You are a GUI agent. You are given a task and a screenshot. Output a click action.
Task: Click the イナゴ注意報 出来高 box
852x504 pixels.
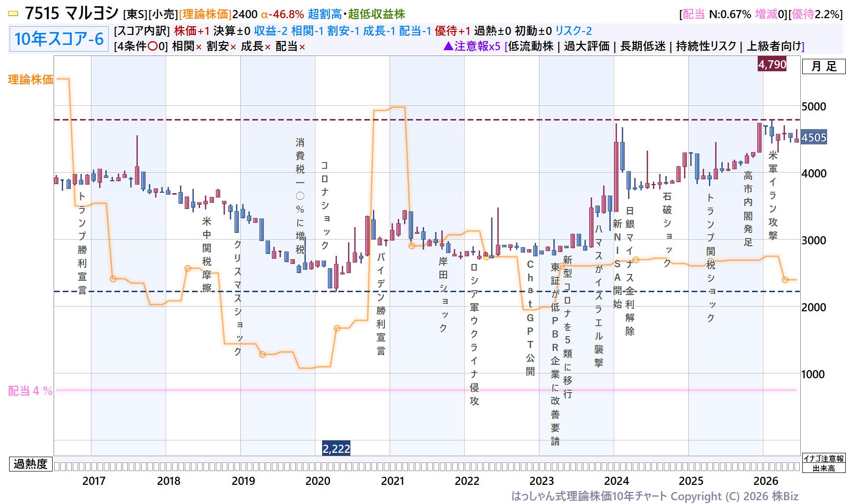823,463
